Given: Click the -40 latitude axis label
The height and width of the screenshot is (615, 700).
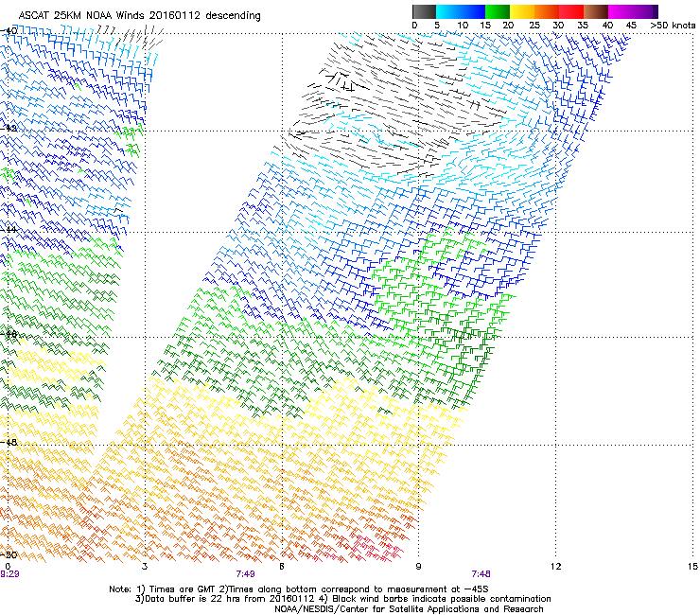Looking at the screenshot, I should [x=9, y=30].
